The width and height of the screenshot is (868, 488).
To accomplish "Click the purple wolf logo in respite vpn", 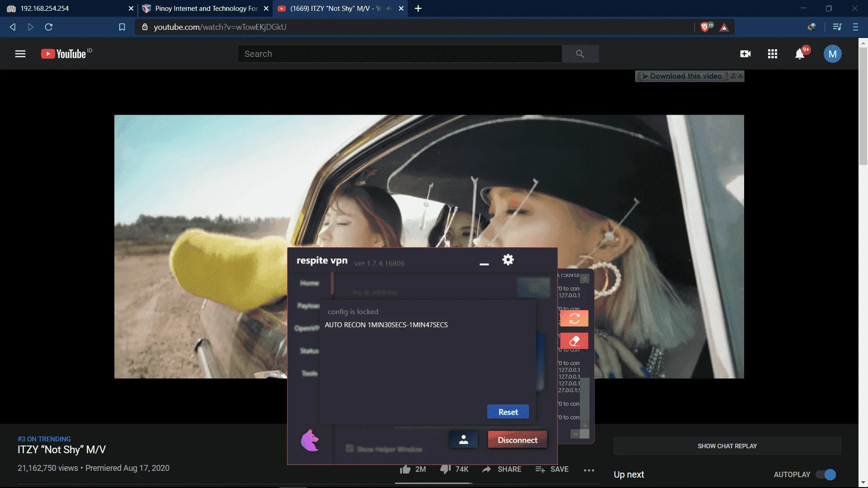I will 310,440.
